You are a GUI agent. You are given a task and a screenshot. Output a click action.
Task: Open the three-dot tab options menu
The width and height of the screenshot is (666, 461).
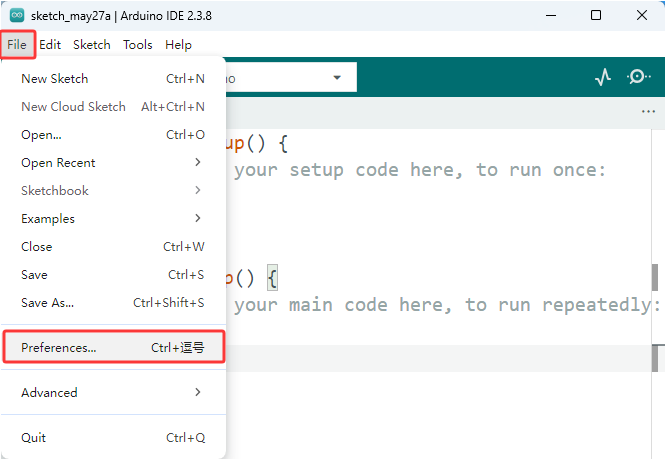click(648, 112)
